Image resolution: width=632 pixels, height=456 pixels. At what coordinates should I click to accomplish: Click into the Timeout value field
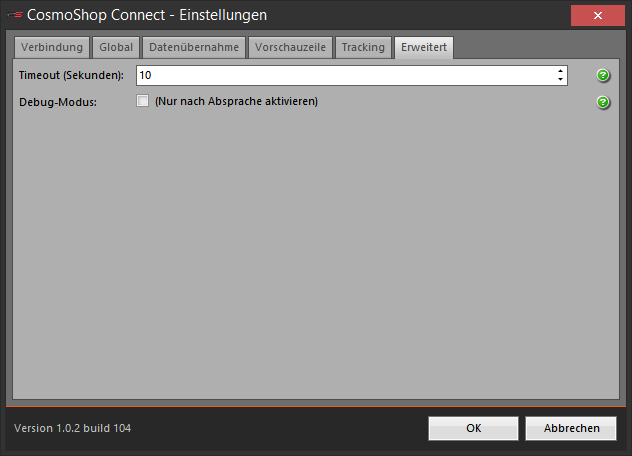[345, 75]
